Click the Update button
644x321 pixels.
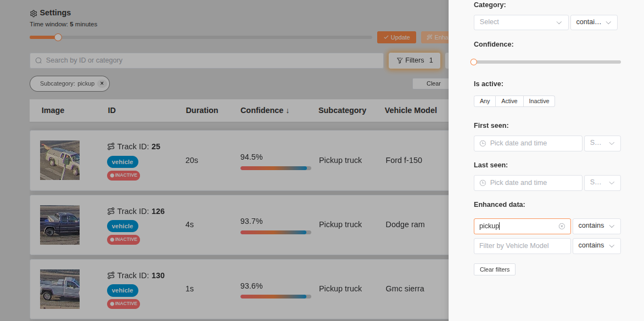pyautogui.click(x=396, y=37)
